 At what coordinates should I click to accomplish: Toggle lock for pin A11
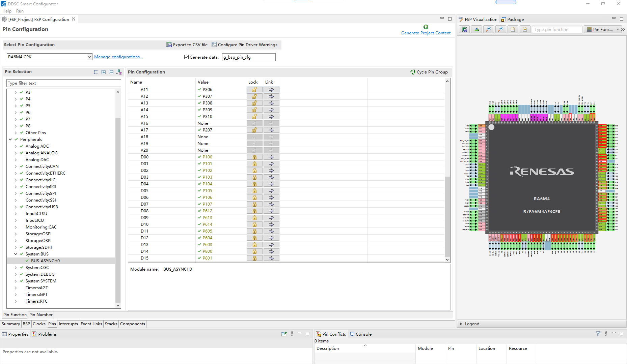coord(254,90)
